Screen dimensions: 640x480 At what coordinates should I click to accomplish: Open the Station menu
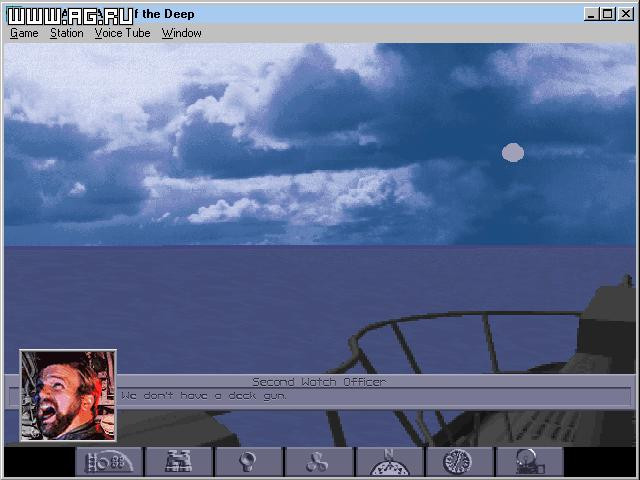point(67,33)
